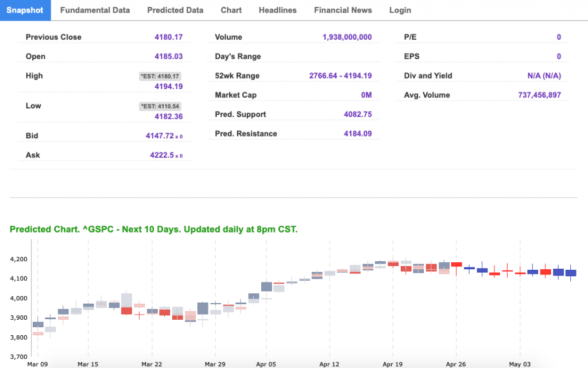
Task: Click the Pred. Resistance value 4184.09
Action: point(358,134)
